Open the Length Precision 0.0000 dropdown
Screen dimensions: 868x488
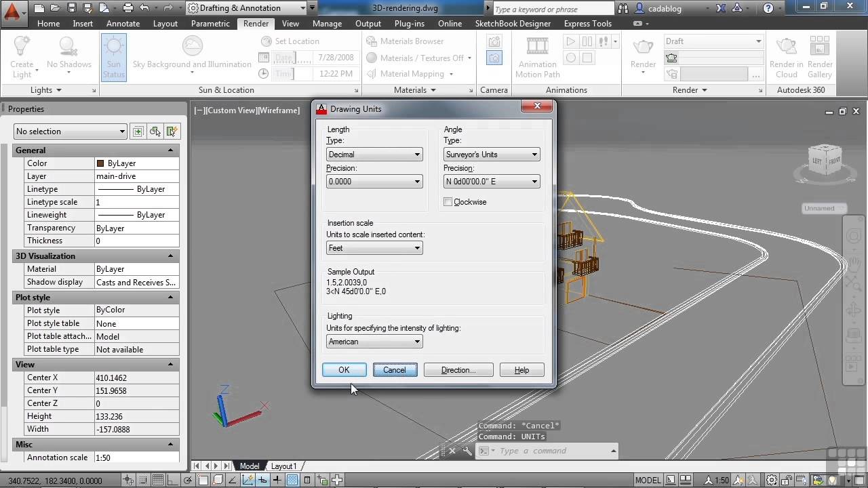coord(374,182)
